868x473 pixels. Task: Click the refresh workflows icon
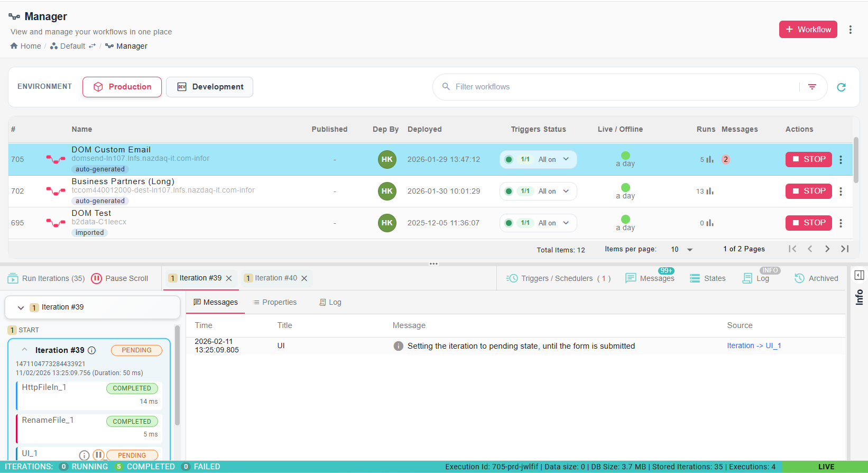841,87
